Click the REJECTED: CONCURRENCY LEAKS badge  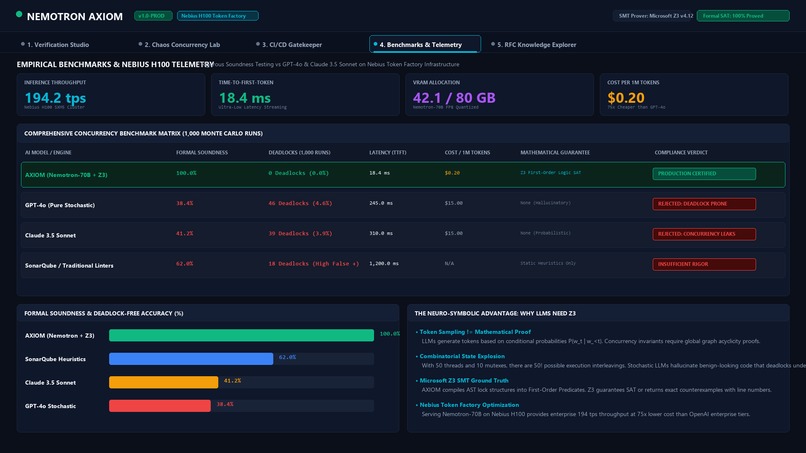point(704,234)
